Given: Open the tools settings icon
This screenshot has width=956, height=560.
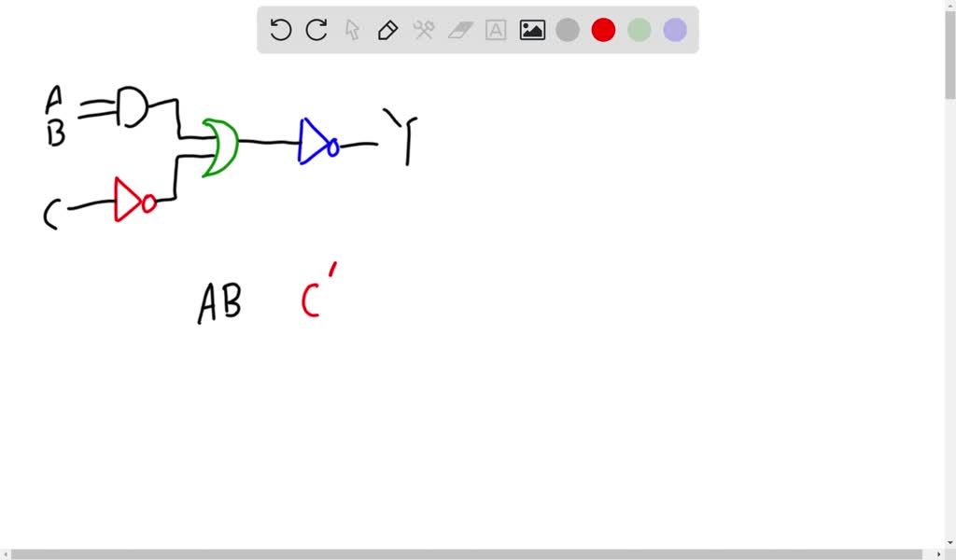Looking at the screenshot, I should point(424,30).
